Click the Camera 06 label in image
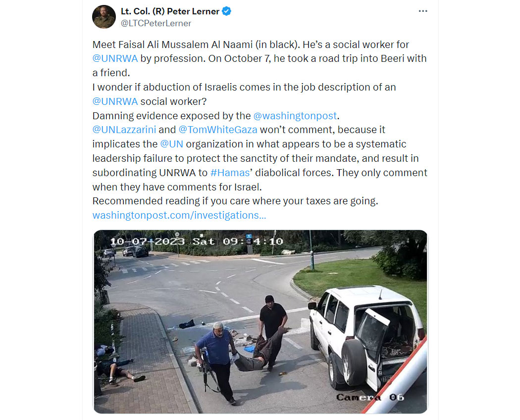Viewport: 520px width, 420px height. (370, 397)
